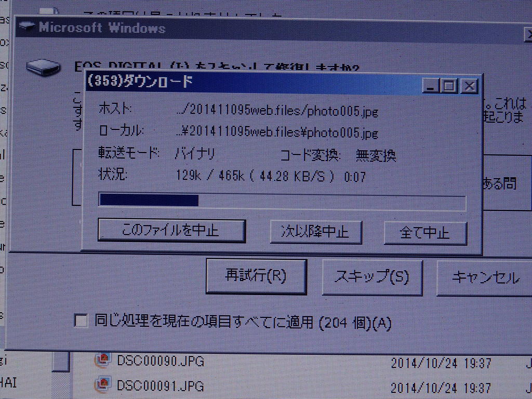Click the ローカル path photo005.jpg text

277,132
